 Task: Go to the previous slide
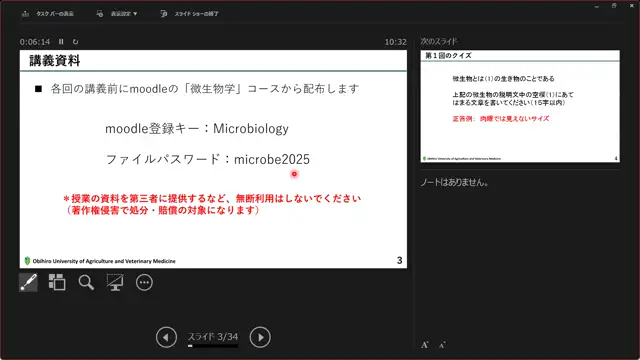click(166, 337)
